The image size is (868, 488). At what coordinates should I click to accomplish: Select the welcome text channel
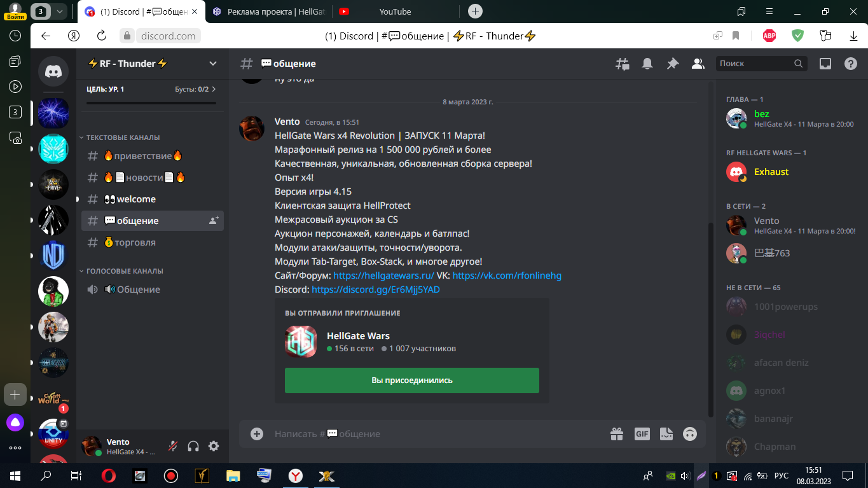153,199
